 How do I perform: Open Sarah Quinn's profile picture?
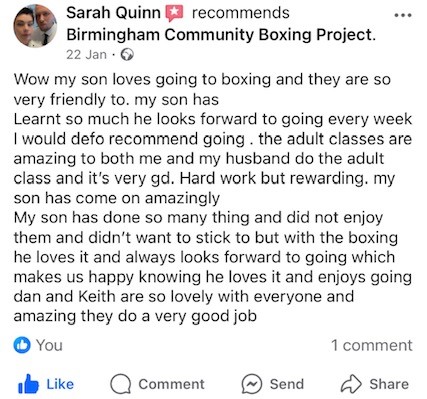tap(35, 26)
